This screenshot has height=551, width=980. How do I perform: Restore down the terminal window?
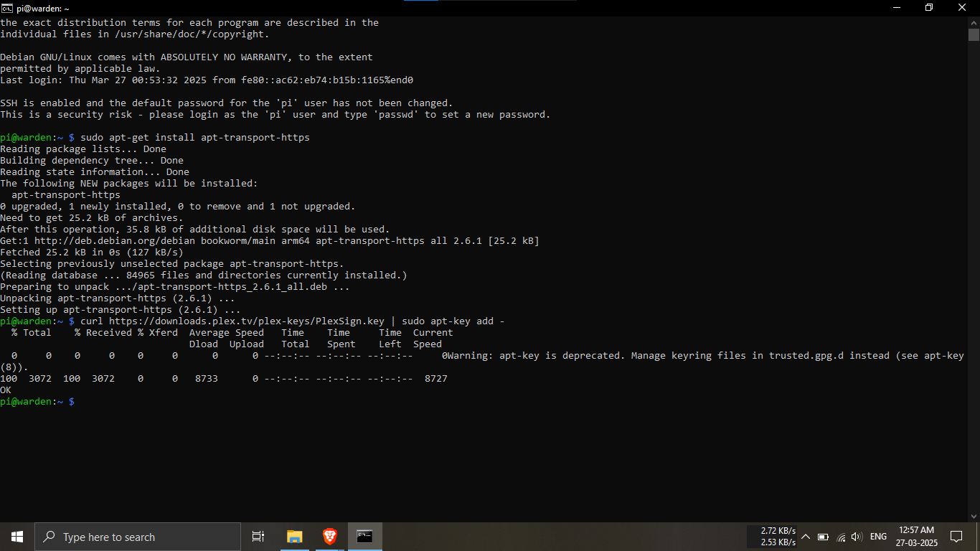pyautogui.click(x=928, y=8)
